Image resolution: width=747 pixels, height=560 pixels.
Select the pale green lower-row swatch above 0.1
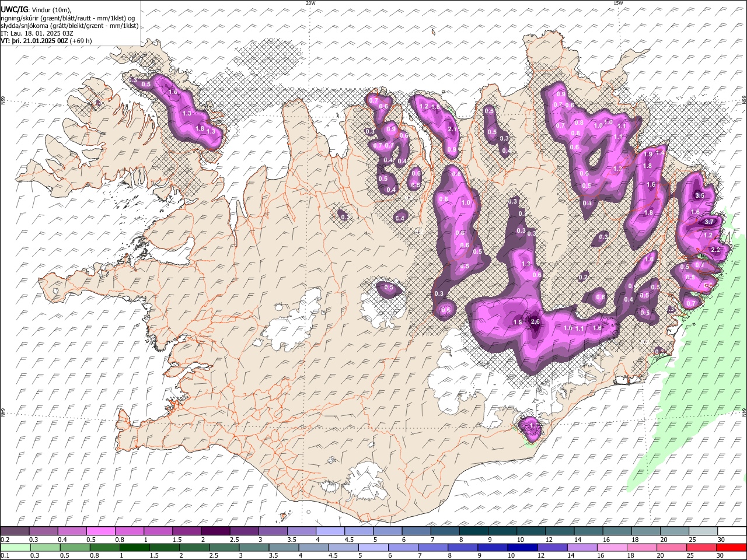pyautogui.click(x=15, y=547)
